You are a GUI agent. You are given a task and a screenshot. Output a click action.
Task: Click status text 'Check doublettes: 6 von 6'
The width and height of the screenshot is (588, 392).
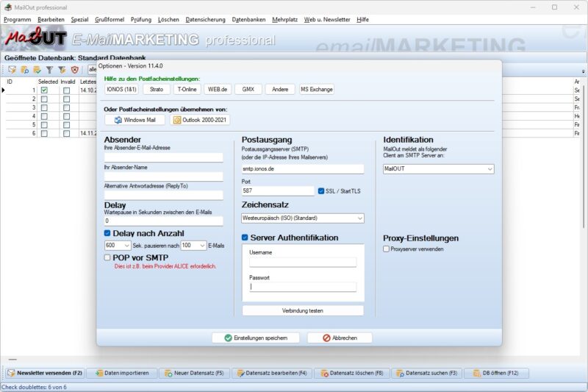[34, 387]
